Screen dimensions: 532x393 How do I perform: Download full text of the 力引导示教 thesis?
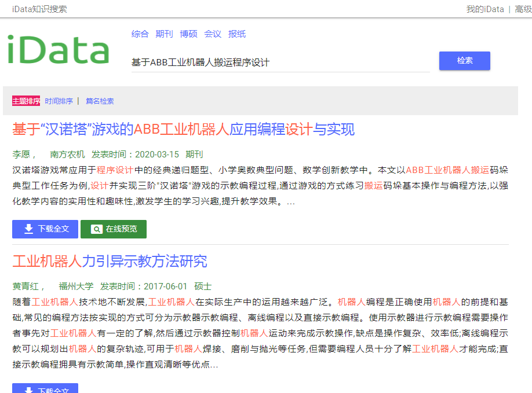(45, 388)
